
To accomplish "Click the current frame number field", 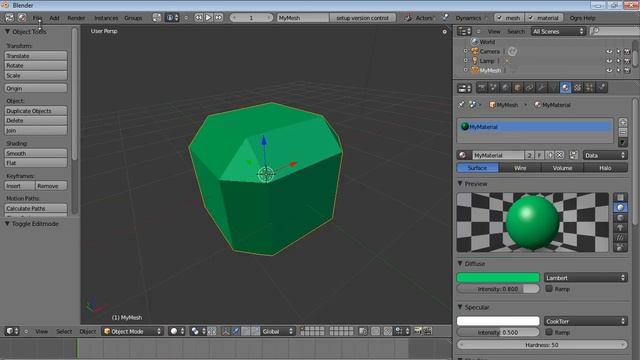I will click(251, 18).
